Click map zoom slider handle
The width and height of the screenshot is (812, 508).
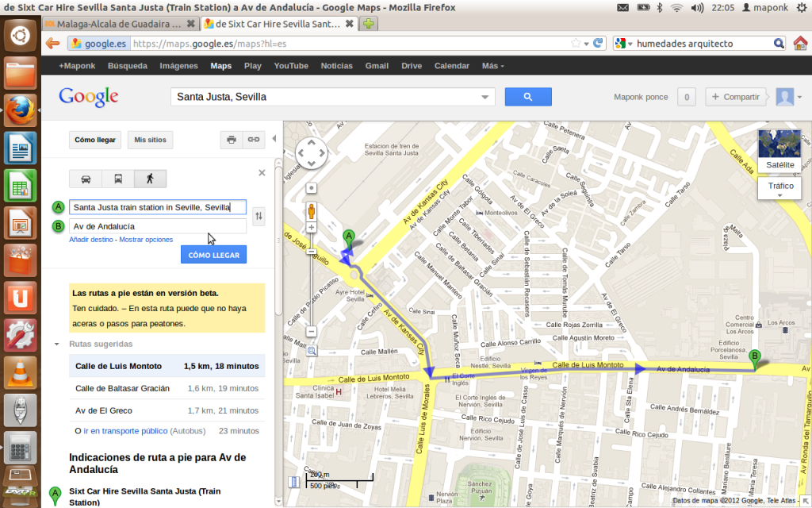pos(311,252)
